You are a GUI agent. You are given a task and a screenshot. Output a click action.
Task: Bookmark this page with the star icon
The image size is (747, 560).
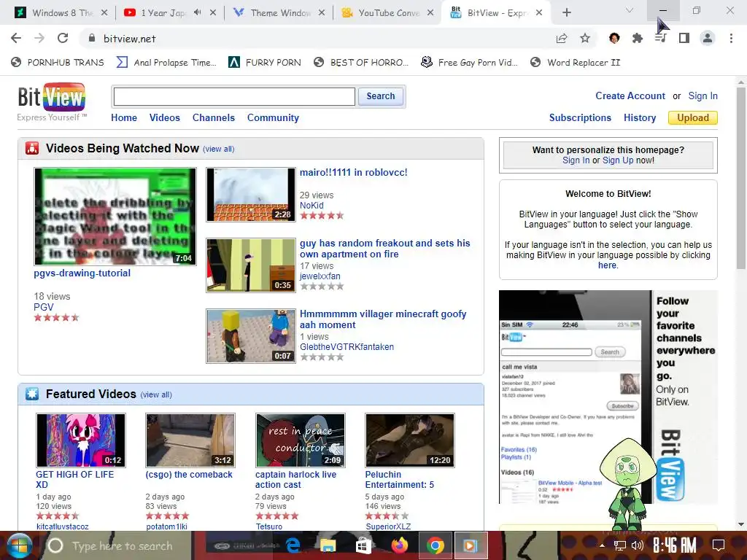[x=585, y=39]
